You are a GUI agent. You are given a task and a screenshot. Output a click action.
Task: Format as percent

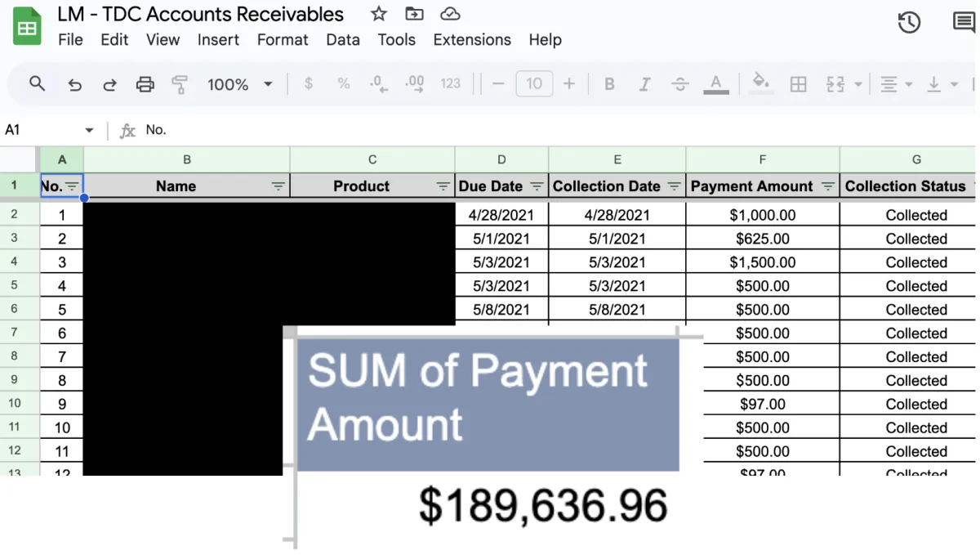(344, 83)
